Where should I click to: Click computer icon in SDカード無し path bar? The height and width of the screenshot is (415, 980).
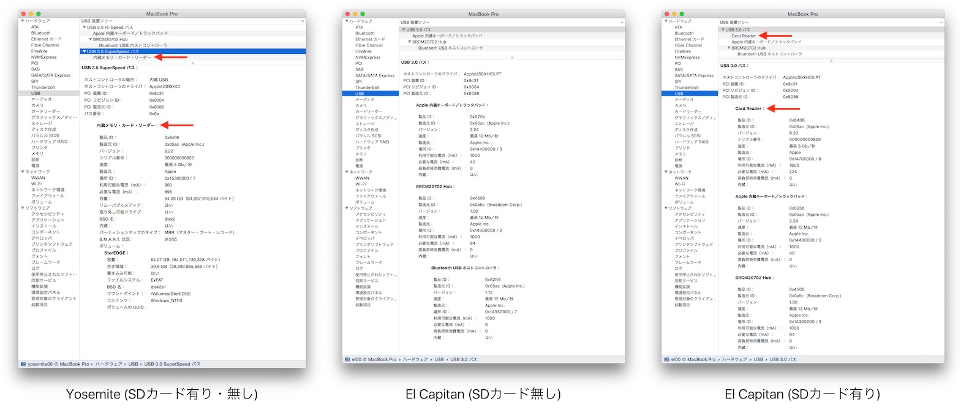(347, 359)
